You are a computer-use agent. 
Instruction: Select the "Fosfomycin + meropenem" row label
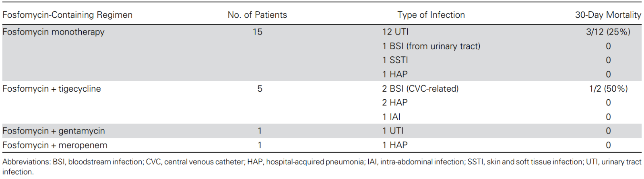coord(55,145)
